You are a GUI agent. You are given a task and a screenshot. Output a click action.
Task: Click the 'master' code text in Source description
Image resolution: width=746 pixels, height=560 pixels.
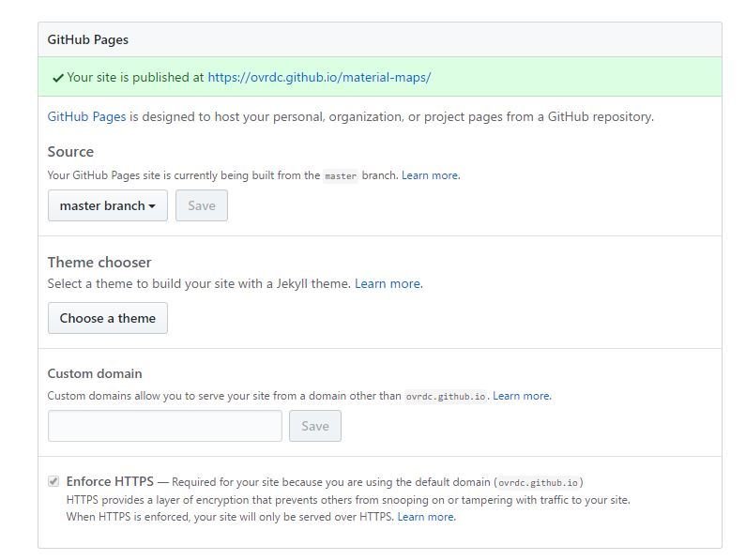(341, 176)
